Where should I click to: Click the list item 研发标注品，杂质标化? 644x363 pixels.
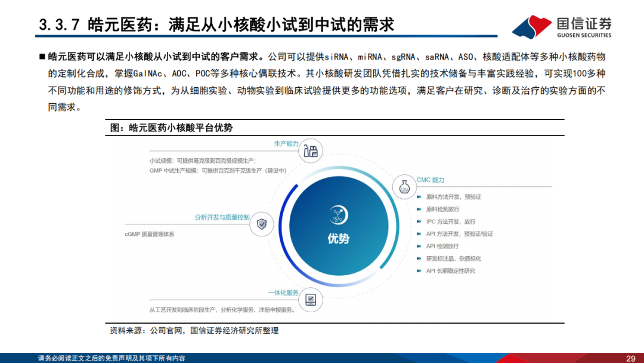point(453,259)
